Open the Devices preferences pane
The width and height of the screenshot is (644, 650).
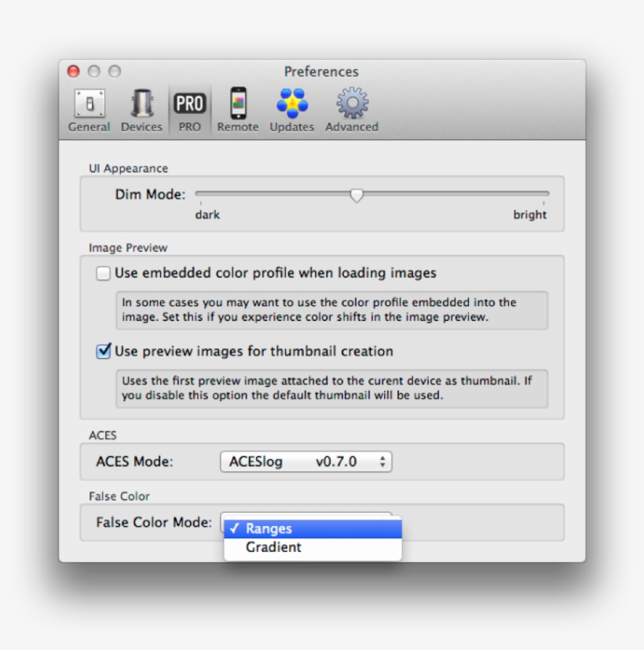[x=141, y=111]
